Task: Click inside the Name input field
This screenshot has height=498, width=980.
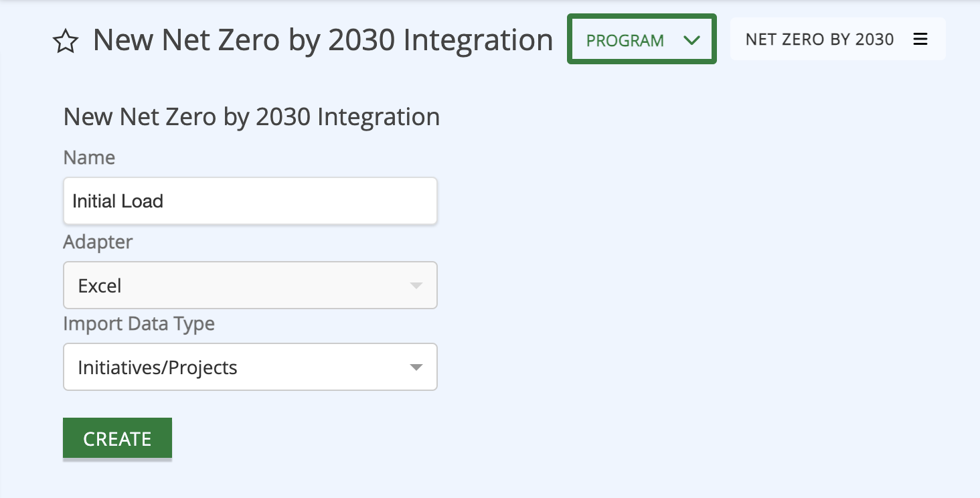Action: (250, 200)
